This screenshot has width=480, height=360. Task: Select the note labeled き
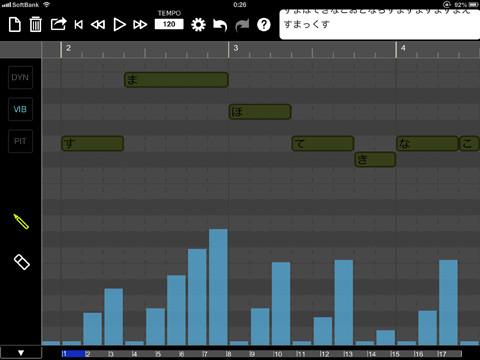(x=375, y=159)
